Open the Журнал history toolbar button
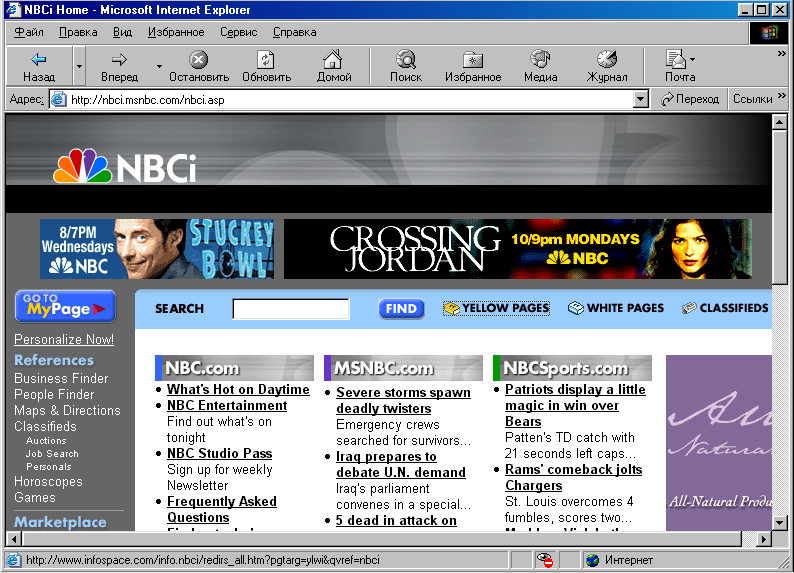794x573 pixels. coord(607,66)
